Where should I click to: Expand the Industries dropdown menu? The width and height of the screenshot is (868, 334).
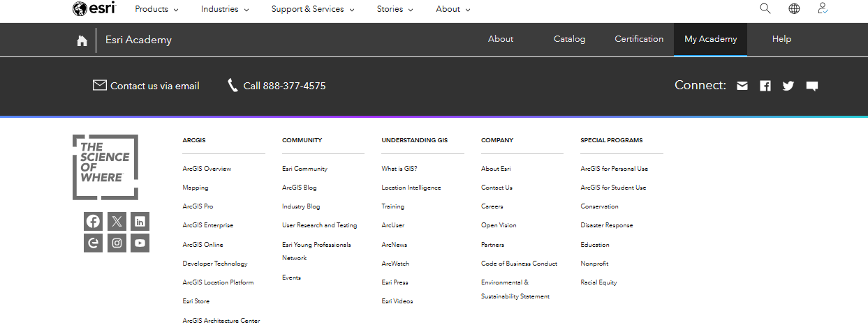tap(226, 9)
